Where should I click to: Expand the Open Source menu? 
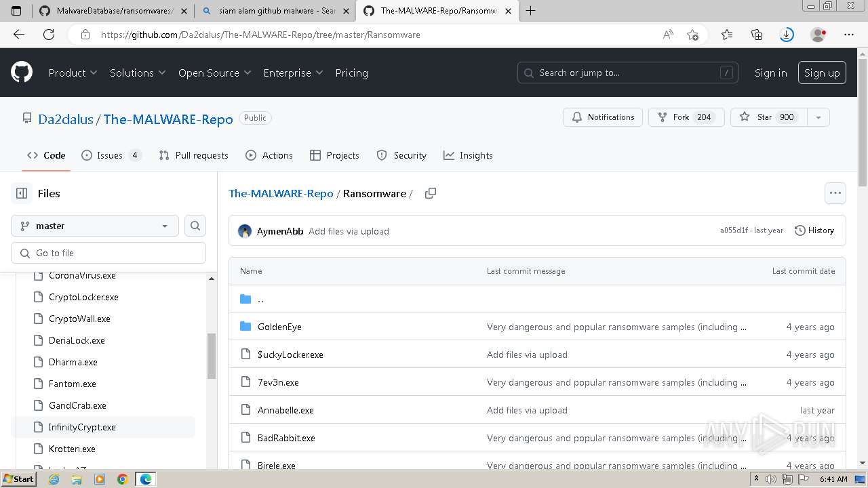pos(214,73)
